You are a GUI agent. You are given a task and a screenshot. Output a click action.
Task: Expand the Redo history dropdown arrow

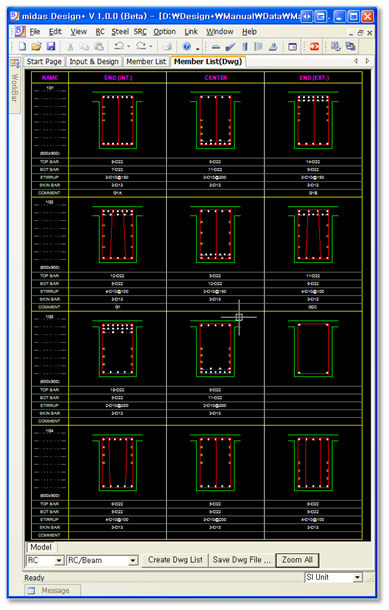151,47
